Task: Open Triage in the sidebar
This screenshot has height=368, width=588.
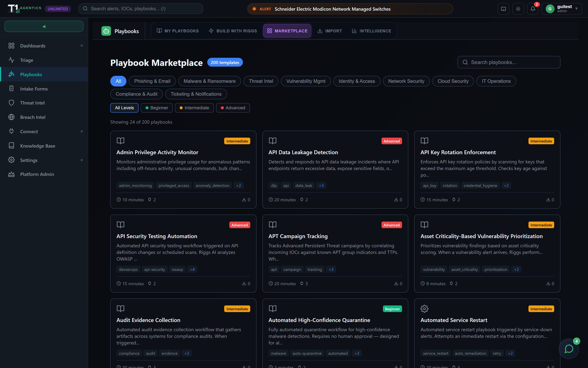Action: [44, 60]
